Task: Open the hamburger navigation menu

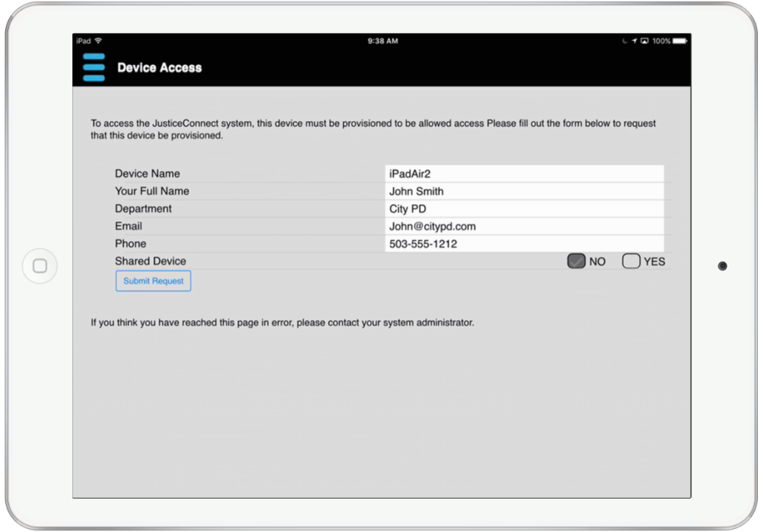Action: (94, 66)
